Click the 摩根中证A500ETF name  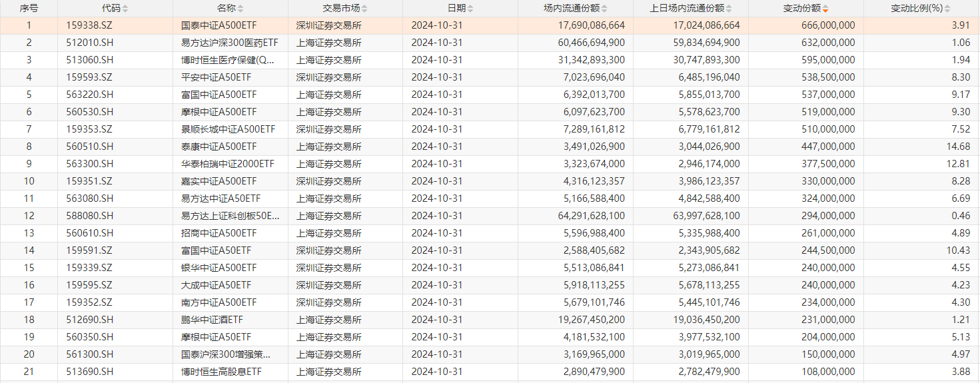point(219,112)
